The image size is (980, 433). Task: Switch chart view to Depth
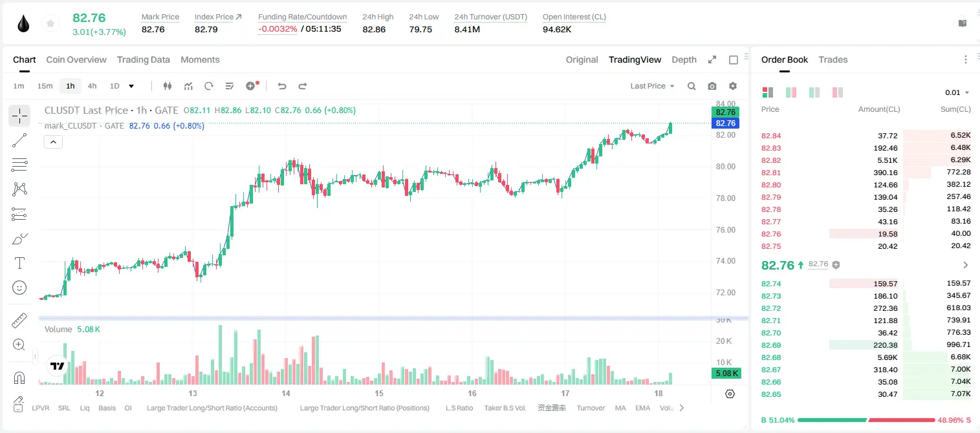pyautogui.click(x=684, y=59)
